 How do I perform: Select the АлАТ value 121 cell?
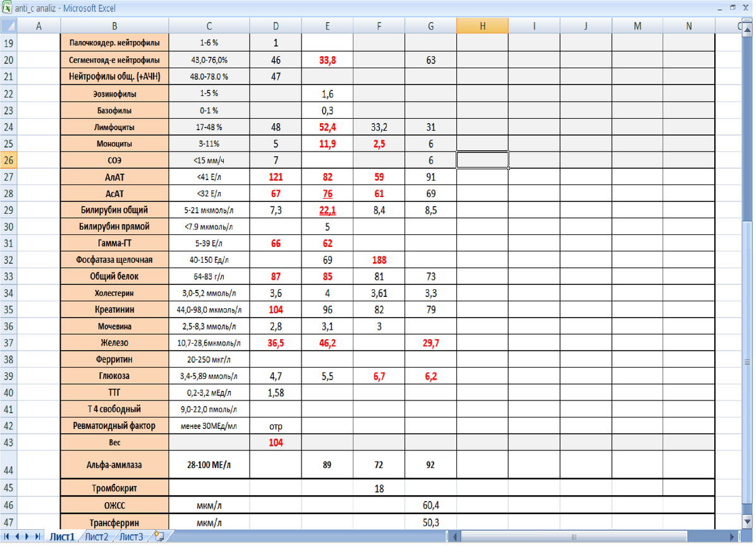[x=276, y=177]
